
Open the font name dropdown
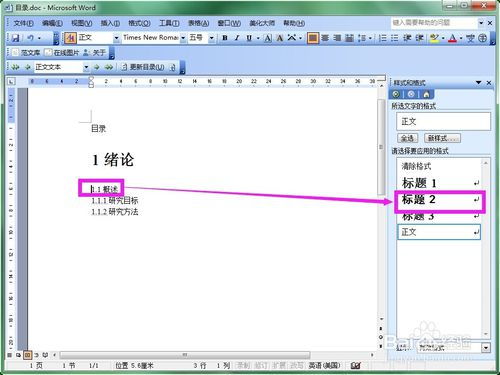(x=183, y=38)
